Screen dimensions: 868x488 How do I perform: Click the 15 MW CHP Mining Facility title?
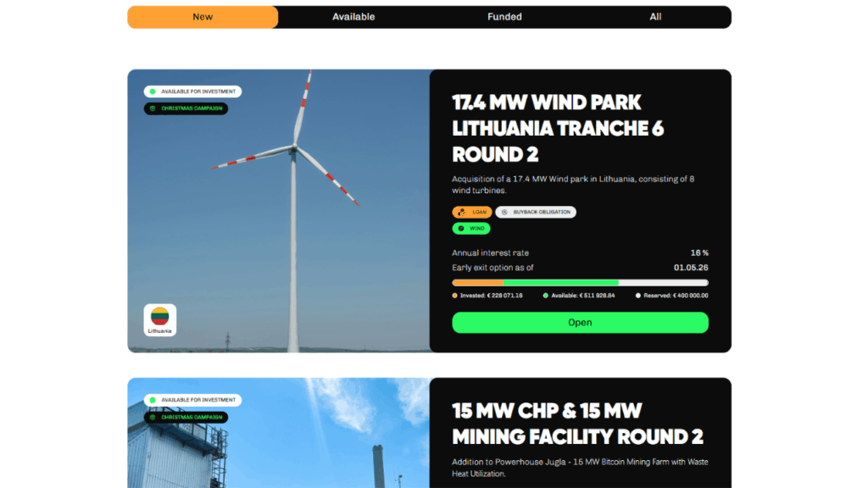(x=576, y=424)
